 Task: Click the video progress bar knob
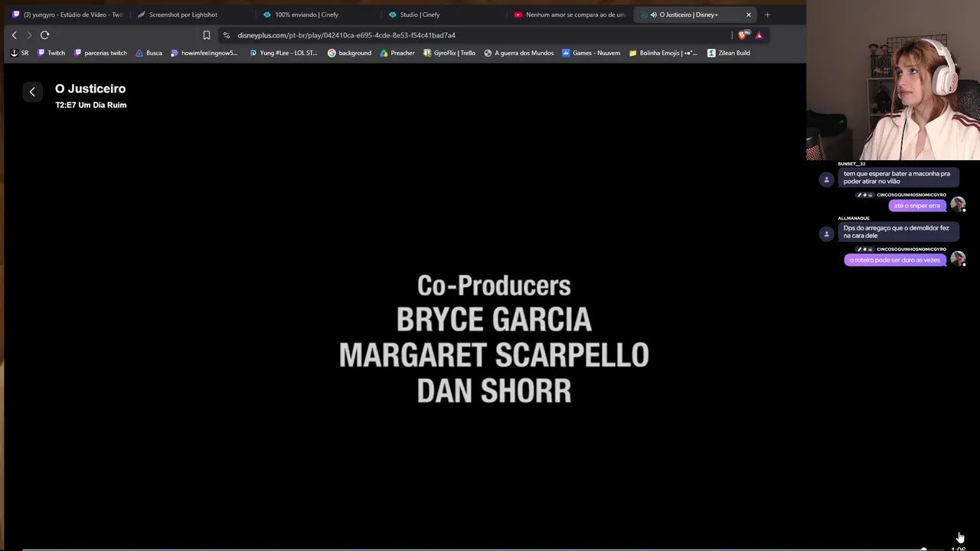[x=924, y=549]
